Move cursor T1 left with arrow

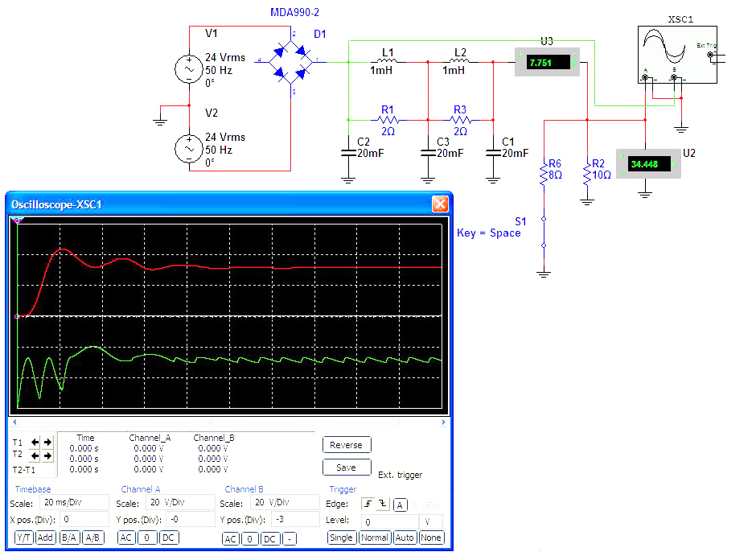[x=35, y=442]
